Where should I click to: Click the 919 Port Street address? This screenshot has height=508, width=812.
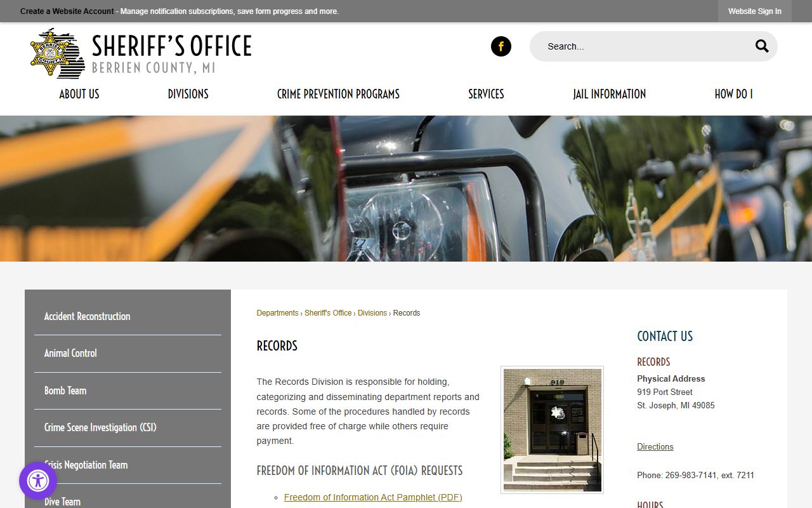(665, 392)
